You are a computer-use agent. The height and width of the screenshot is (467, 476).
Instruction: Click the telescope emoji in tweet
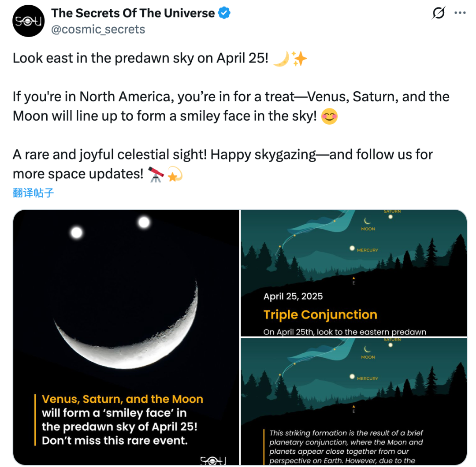tap(156, 174)
